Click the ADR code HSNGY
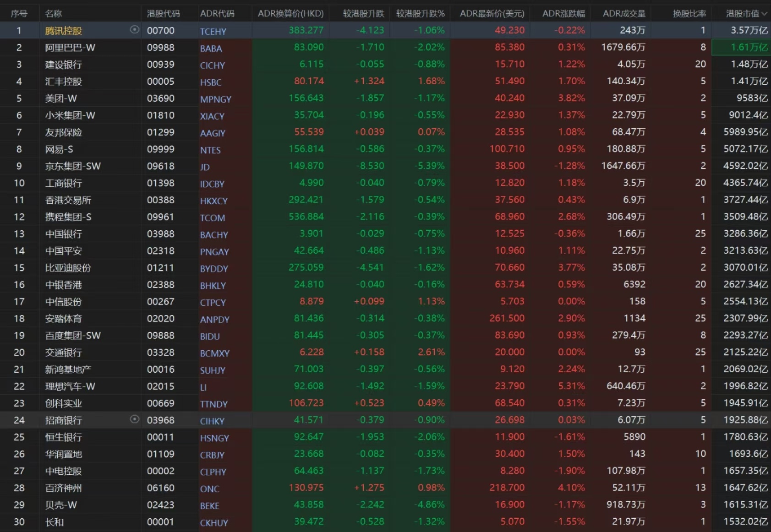 point(215,438)
